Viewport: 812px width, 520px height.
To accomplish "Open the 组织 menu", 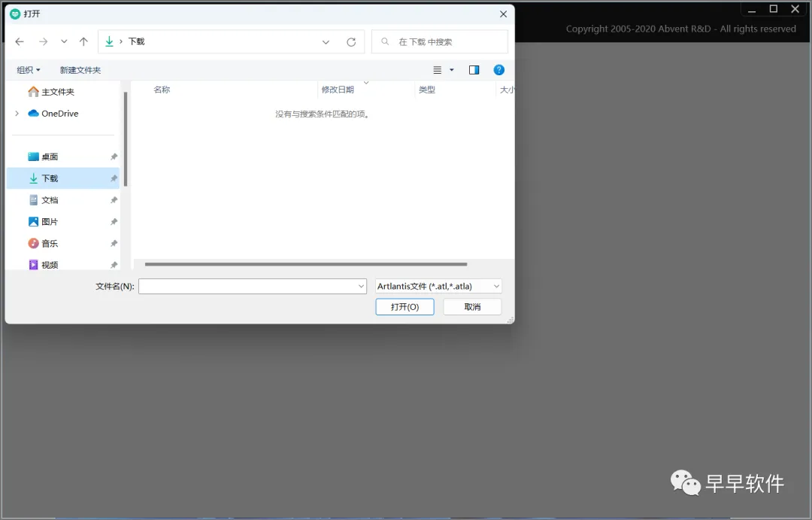I will pos(28,70).
